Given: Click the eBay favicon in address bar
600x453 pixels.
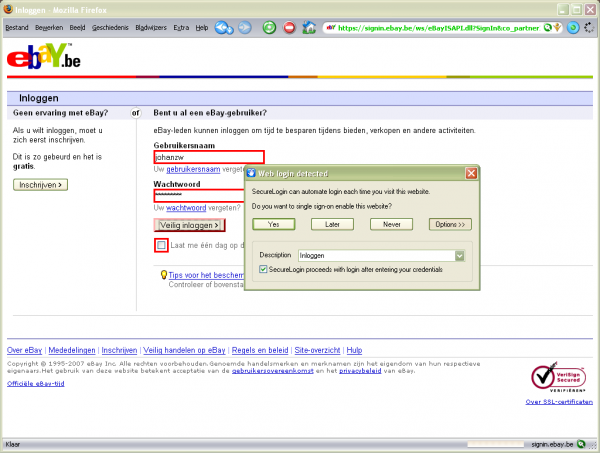Looking at the screenshot, I should pos(331,28).
